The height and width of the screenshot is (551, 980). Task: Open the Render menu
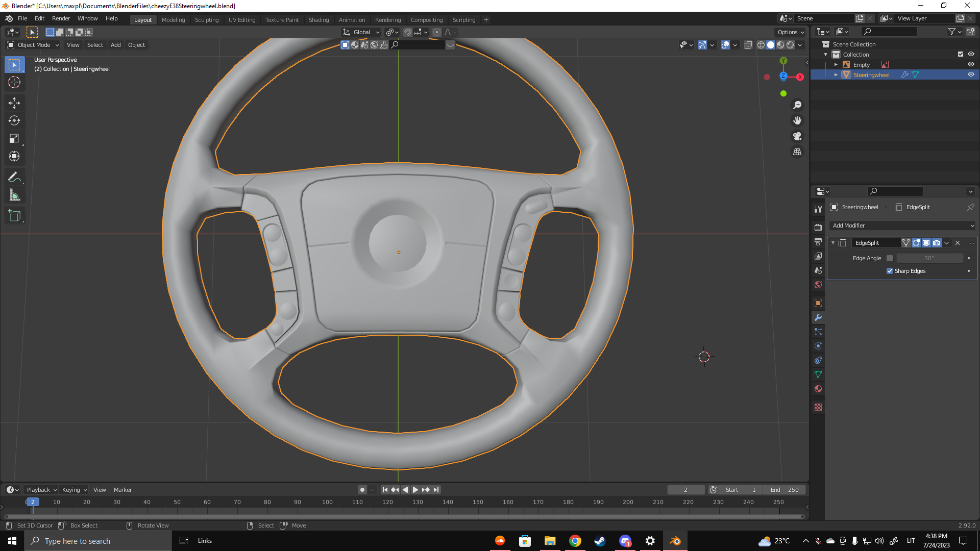point(61,18)
